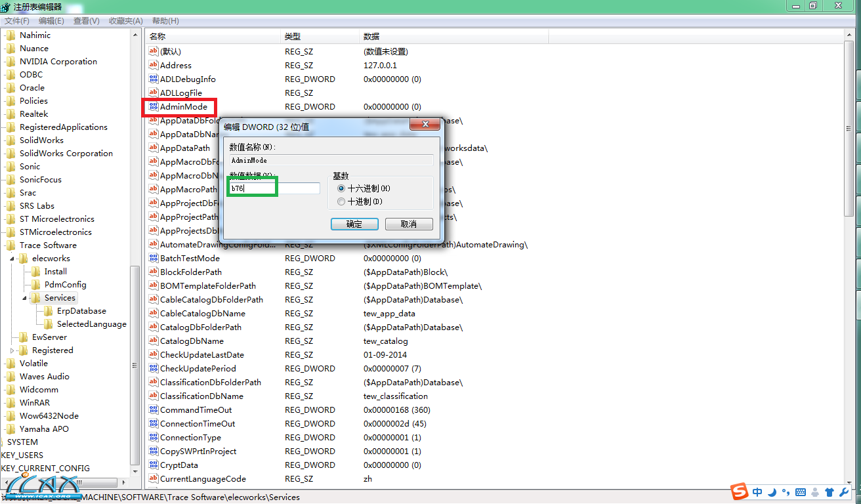This screenshot has width=861, height=504.
Task: Sort values by the 名称 column header
Action: coord(213,36)
